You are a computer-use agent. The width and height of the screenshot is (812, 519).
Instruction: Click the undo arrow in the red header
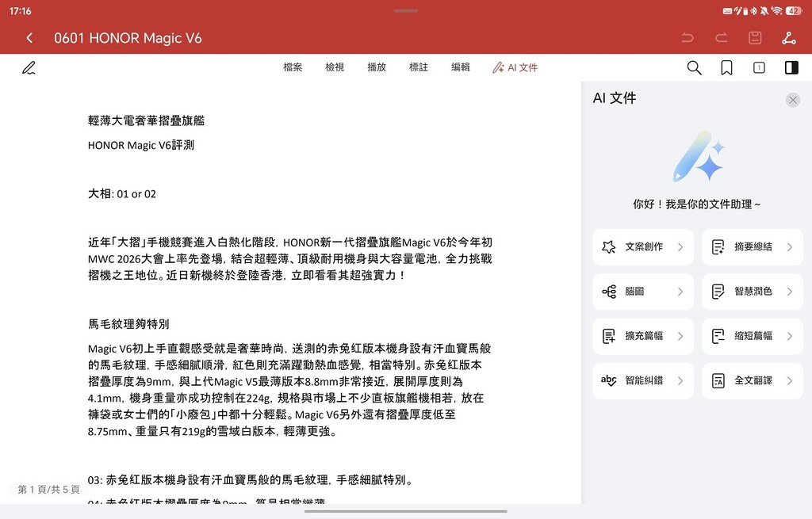coord(688,38)
